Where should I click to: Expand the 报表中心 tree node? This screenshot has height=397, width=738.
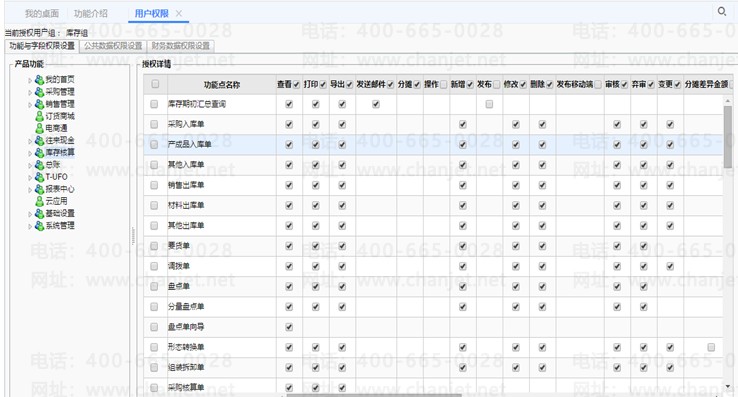click(30, 190)
